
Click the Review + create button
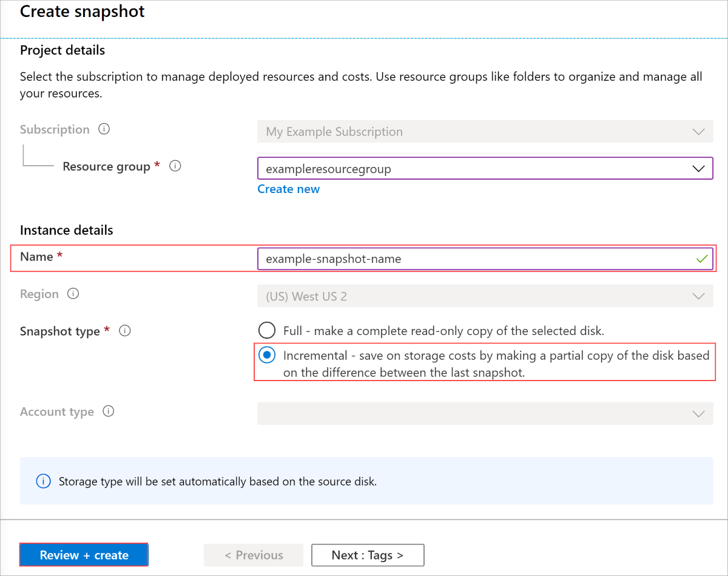coord(84,555)
